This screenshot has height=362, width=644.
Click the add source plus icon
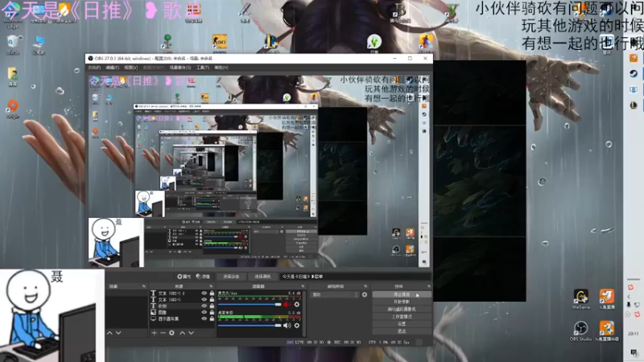(154, 333)
